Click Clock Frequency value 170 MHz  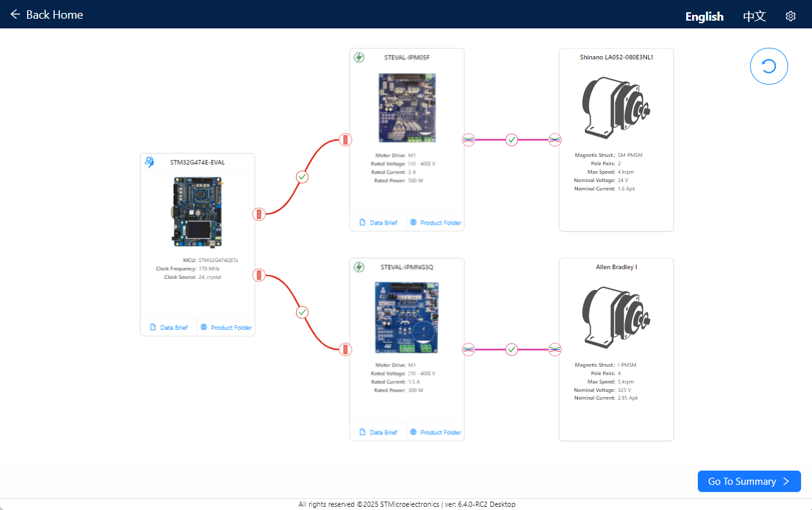tap(209, 268)
